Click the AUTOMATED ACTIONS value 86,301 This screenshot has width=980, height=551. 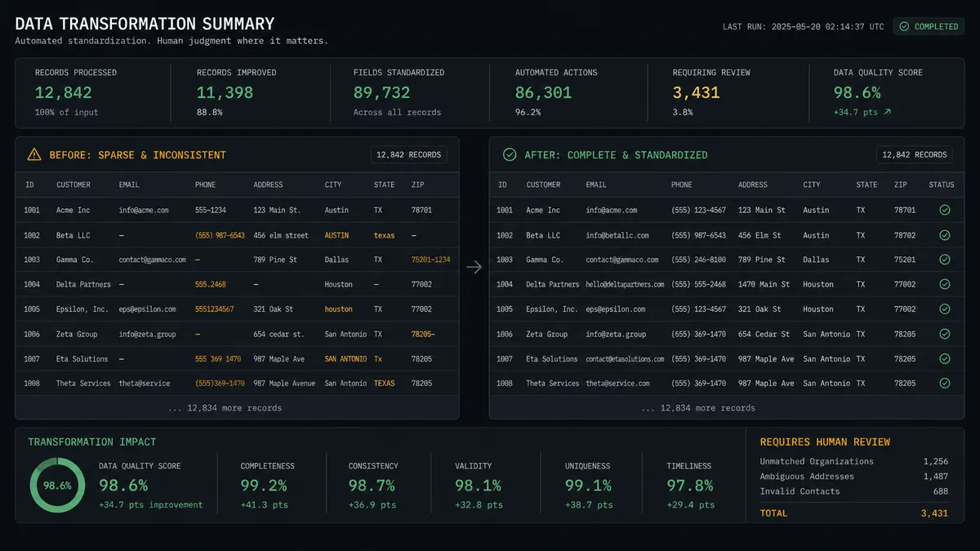(x=544, y=92)
